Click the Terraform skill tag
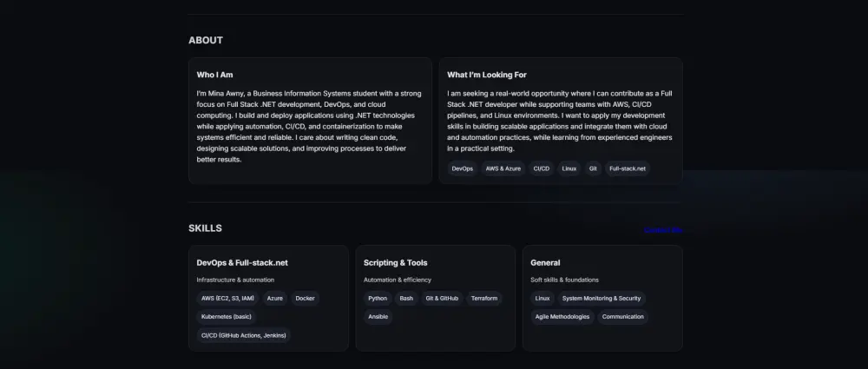Viewport: 868px width, 369px height. (x=484, y=298)
